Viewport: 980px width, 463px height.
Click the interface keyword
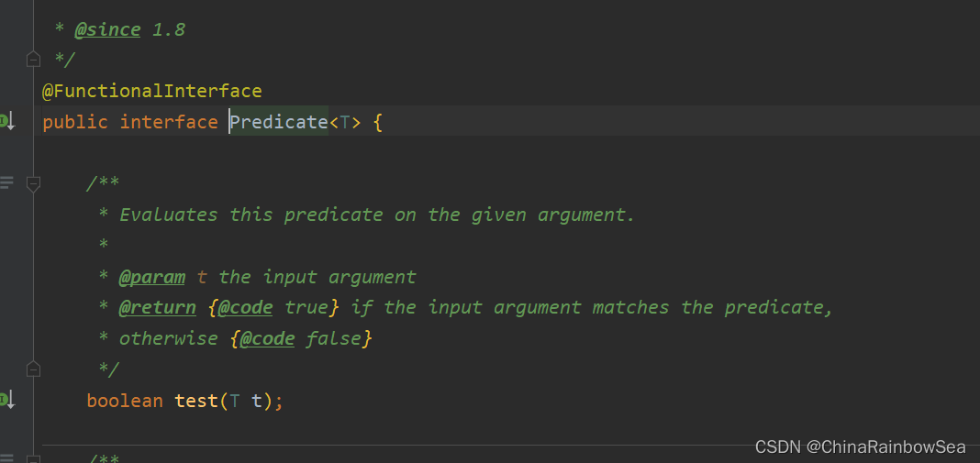(169, 122)
